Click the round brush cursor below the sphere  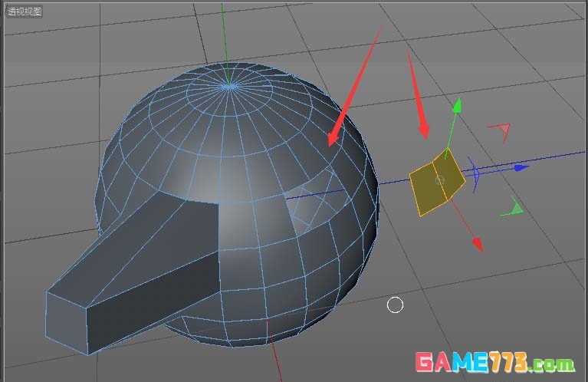[395, 305]
